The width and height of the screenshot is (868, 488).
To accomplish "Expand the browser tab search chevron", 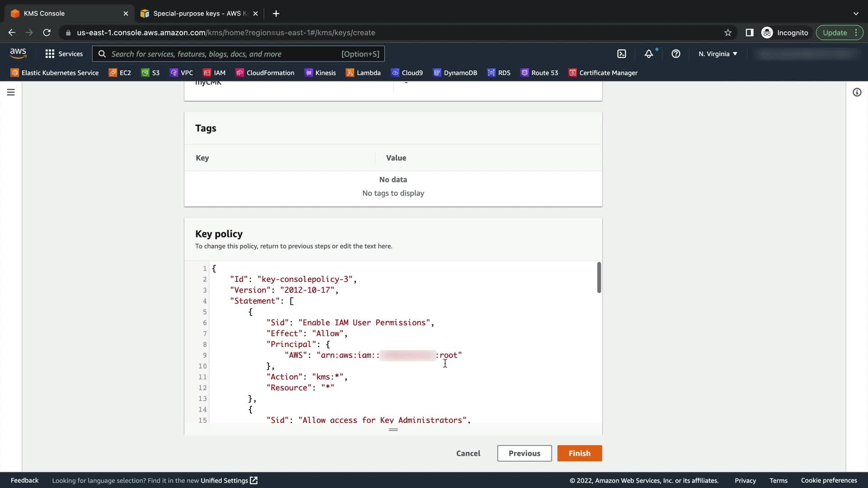I will click(x=856, y=14).
